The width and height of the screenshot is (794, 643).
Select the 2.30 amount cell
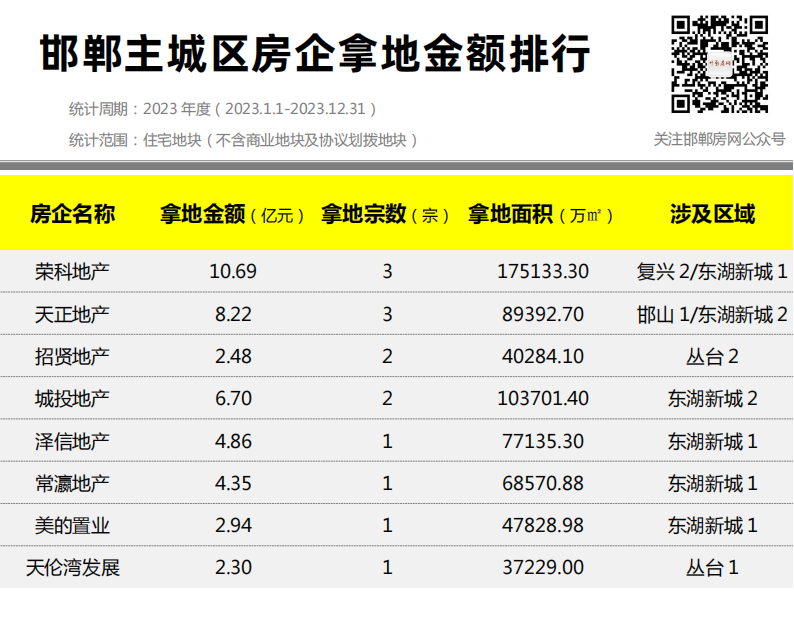tap(233, 568)
